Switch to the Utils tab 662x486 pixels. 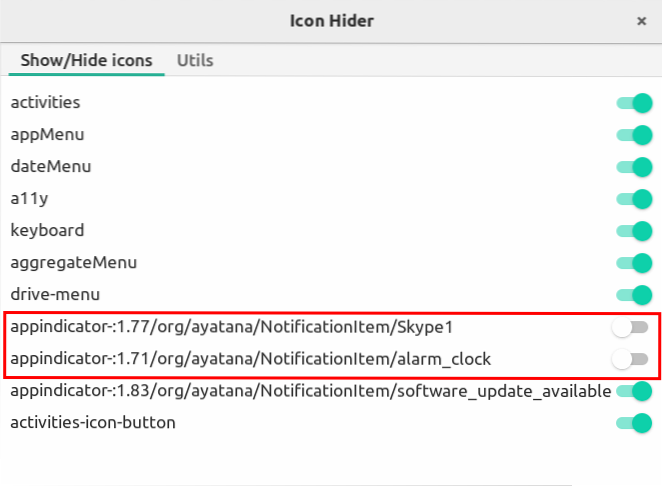tap(195, 60)
